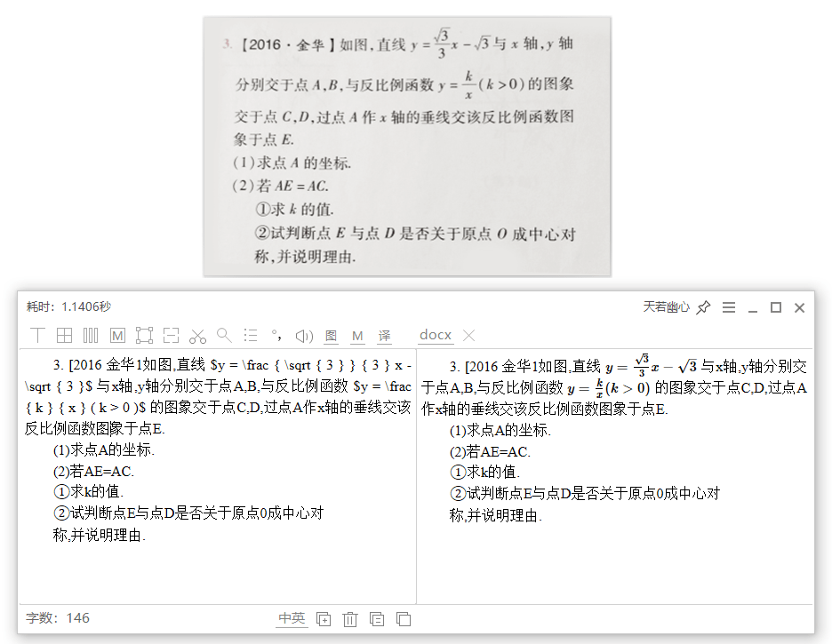
Task: Toggle the pin always-on-top icon
Action: [x=704, y=306]
